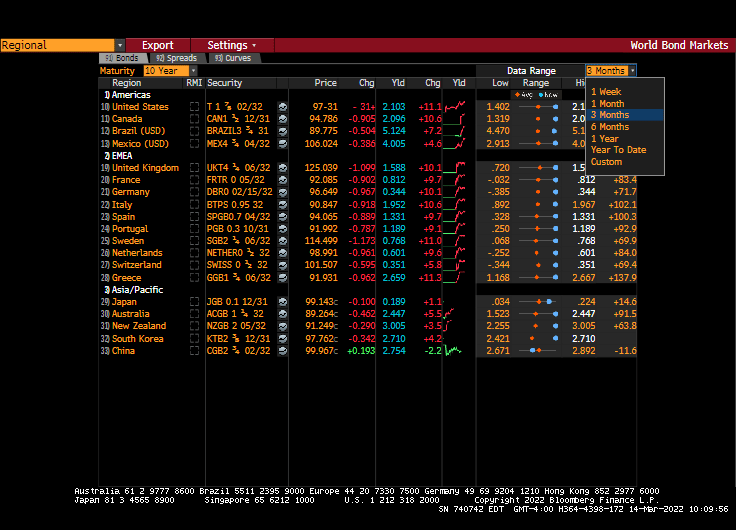
Task: Select Year To Date range option
Action: point(618,150)
